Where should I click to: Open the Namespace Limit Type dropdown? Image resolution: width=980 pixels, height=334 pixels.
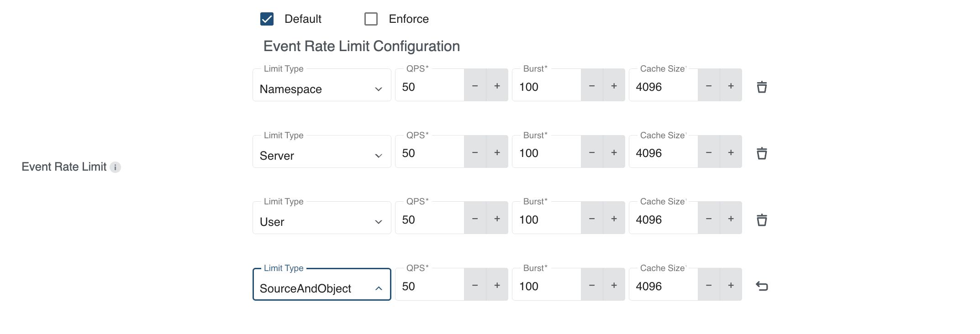click(321, 89)
